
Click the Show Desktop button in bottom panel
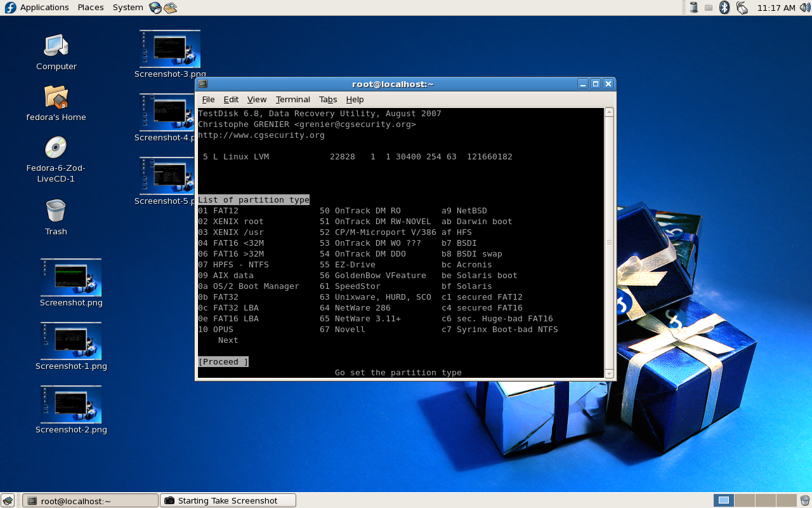point(8,500)
